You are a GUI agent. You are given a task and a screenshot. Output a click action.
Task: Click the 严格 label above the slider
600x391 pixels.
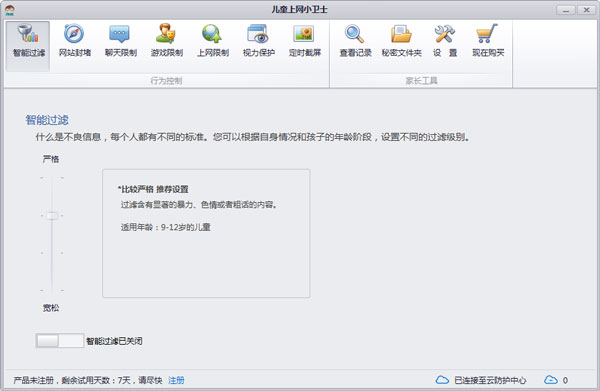click(51, 159)
